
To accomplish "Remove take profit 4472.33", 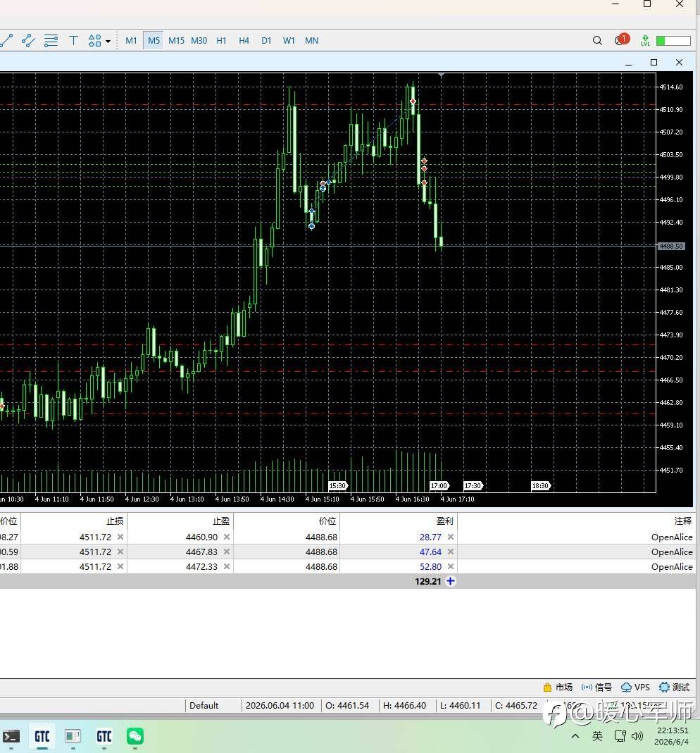I will click(227, 566).
